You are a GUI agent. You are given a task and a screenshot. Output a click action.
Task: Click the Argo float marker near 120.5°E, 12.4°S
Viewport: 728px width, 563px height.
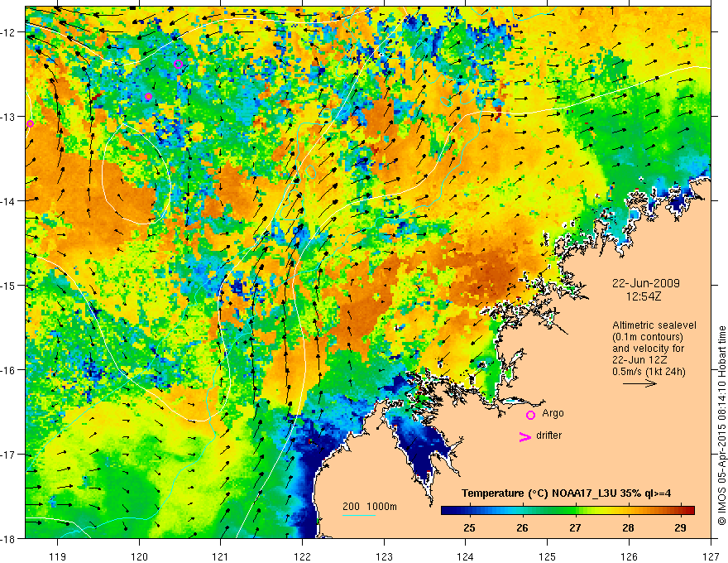click(179, 64)
